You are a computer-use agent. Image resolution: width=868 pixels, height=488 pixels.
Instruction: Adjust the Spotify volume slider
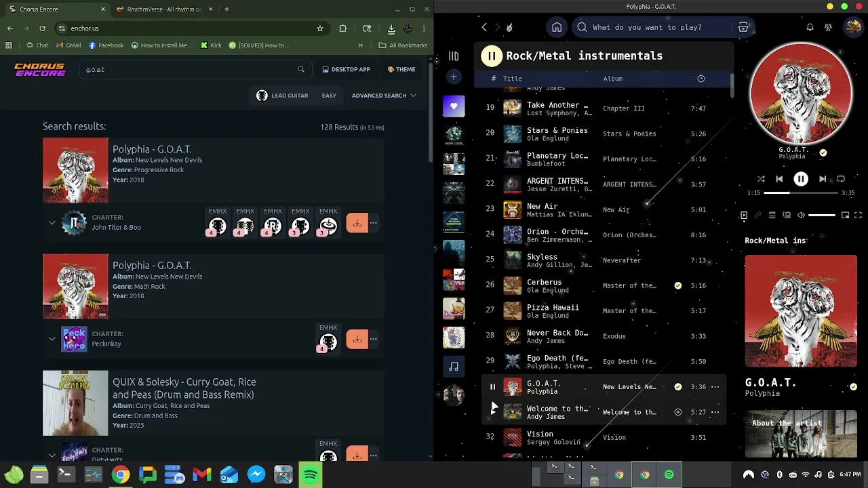[x=822, y=215]
